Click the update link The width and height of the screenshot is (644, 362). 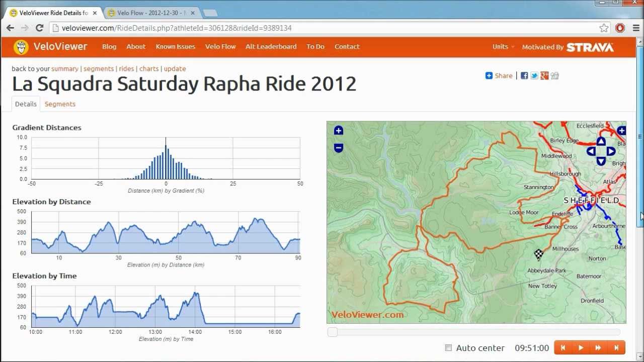pos(175,69)
